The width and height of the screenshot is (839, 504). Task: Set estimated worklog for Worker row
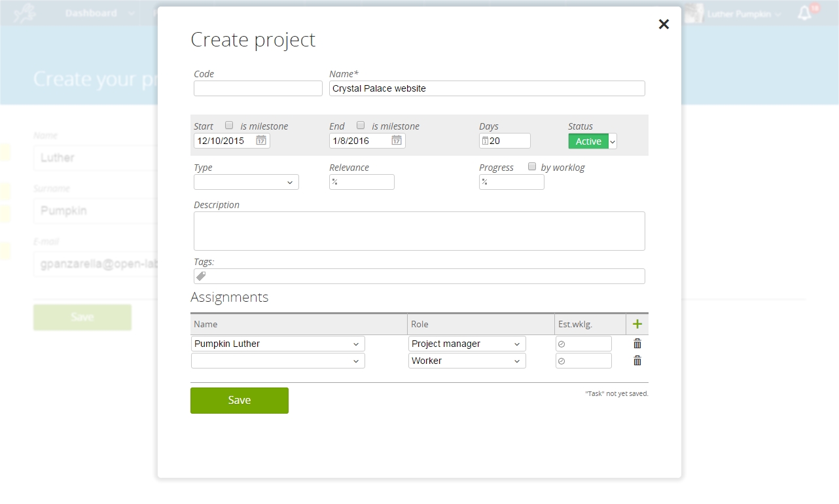point(584,361)
